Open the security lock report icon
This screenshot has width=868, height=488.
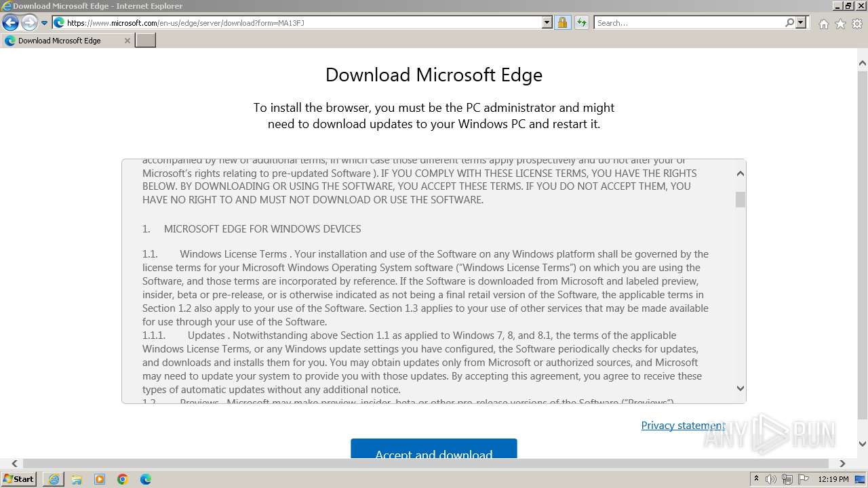(x=562, y=22)
